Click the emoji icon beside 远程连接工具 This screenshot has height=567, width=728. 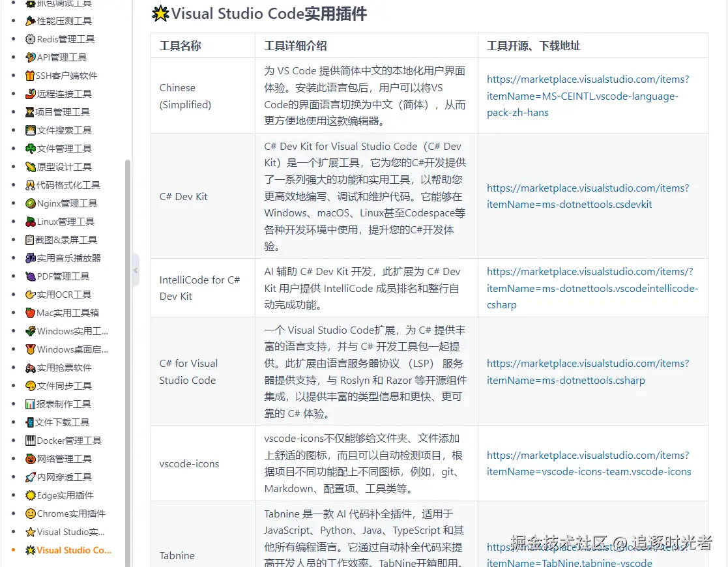30,94
